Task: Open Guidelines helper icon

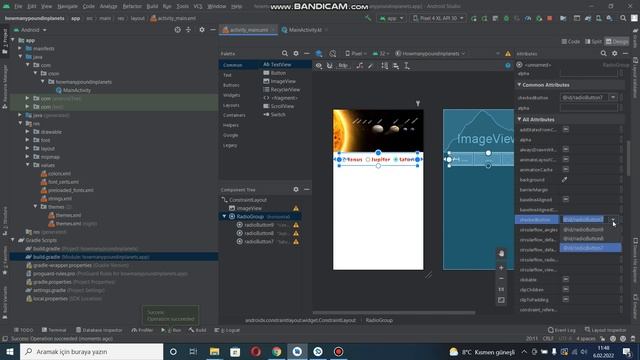Action: pyautogui.click(x=407, y=66)
